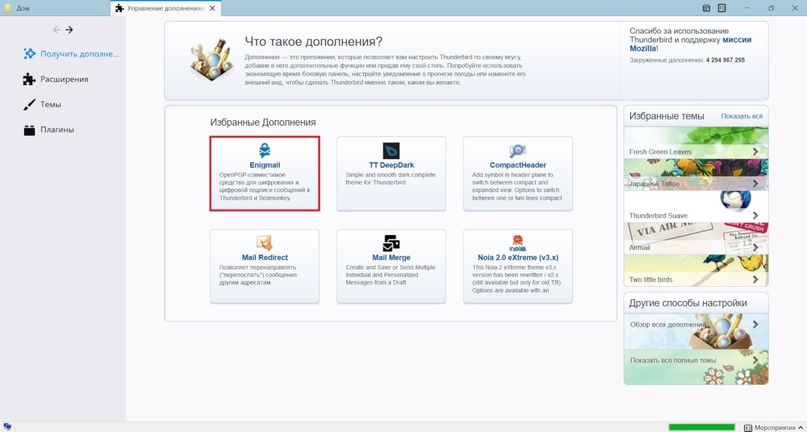Click the brush icon next to Темы
Screen dimensions: 807x432
29,105
